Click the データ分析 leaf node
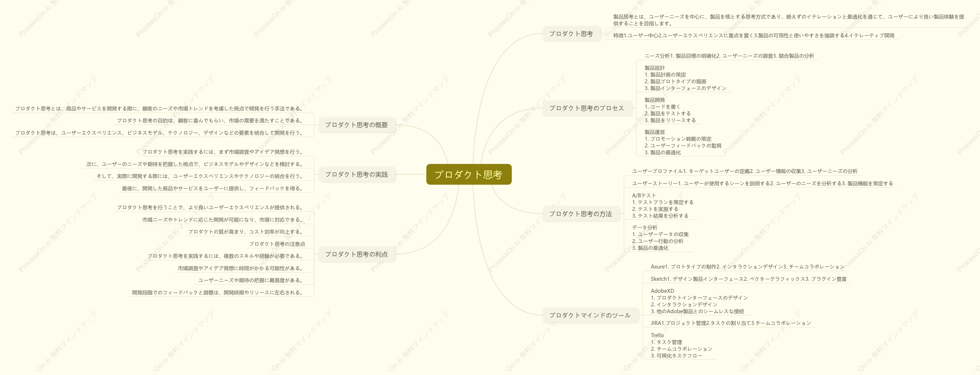Viewport: 980px width, 375px height. [660, 238]
